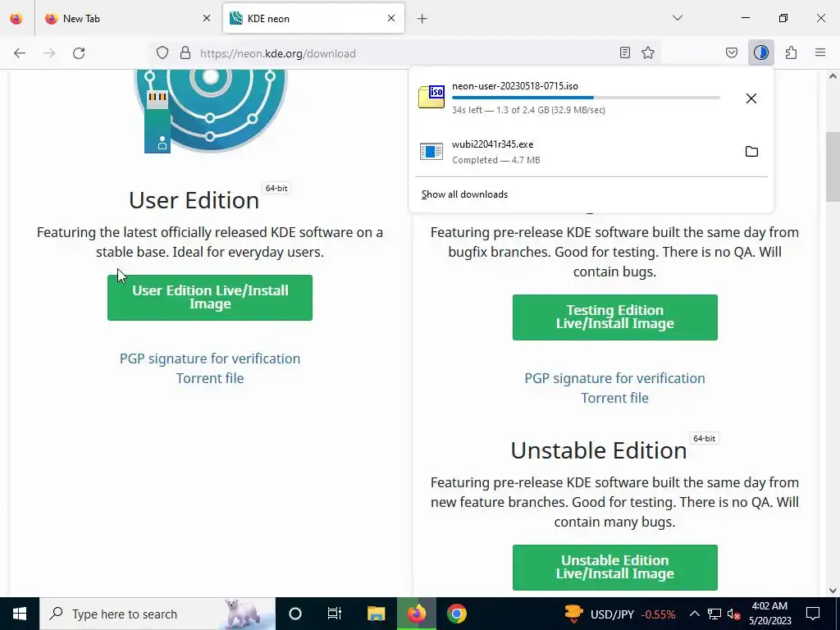Show hidden system tray icons

pyautogui.click(x=694, y=614)
